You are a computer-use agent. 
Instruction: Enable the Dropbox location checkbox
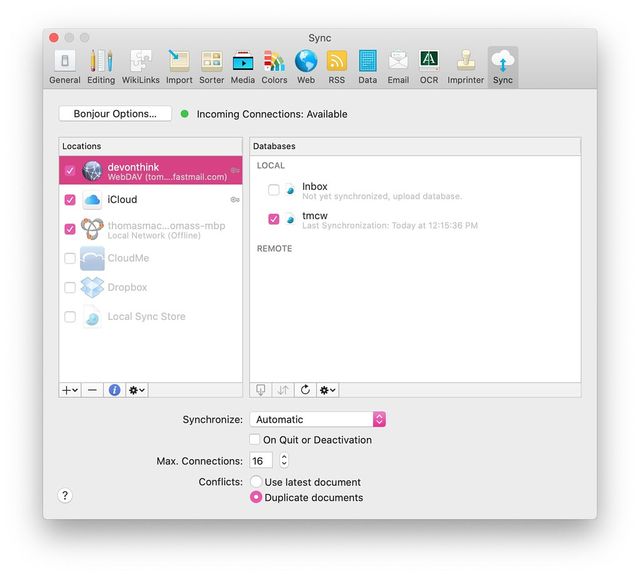point(70,287)
